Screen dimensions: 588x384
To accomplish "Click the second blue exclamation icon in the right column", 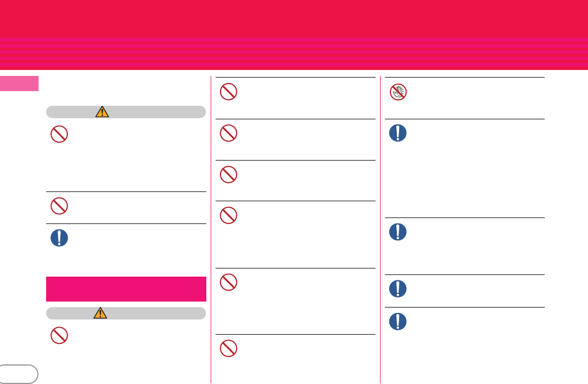I will [398, 232].
